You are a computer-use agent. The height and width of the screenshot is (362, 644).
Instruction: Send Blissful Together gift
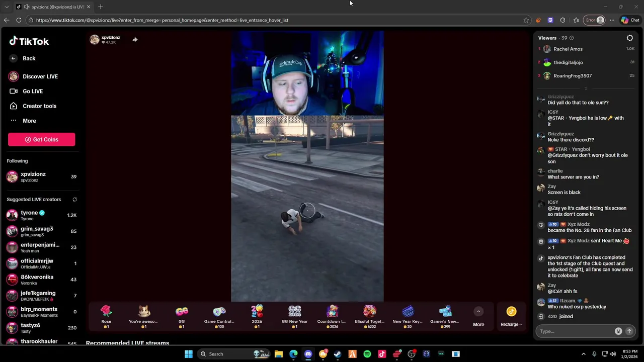pos(370,316)
